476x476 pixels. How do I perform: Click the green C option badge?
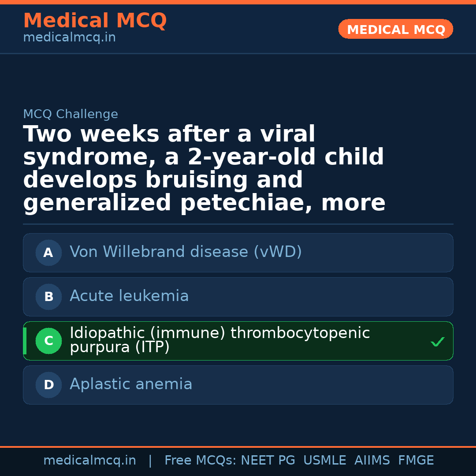tap(48, 341)
